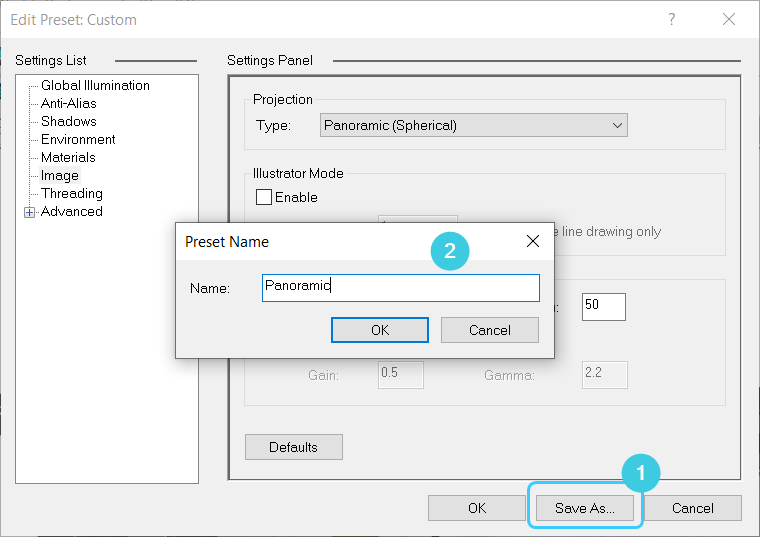Select Materials tree item
This screenshot has width=760, height=537.
(68, 158)
